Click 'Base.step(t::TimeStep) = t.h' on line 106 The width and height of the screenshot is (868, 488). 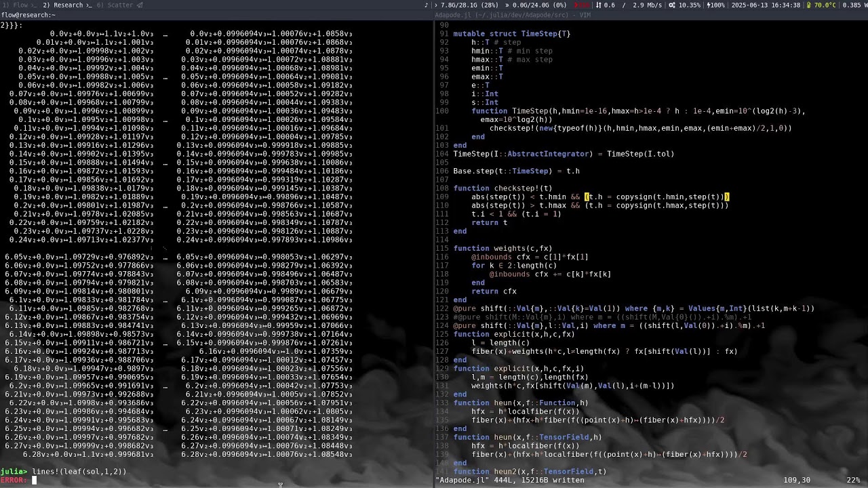pos(516,171)
